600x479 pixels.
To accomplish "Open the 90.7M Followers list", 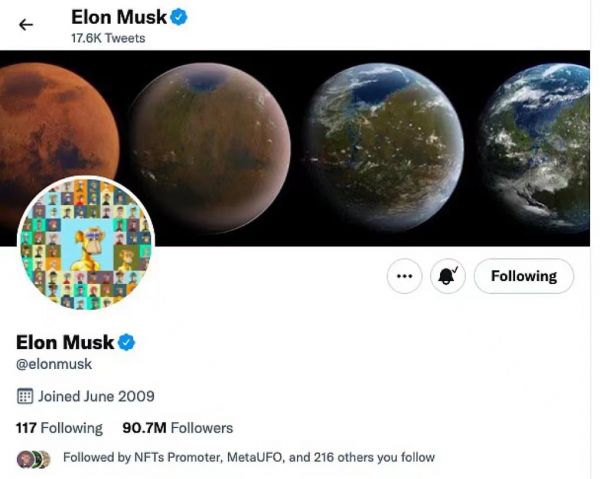I will point(177,428).
